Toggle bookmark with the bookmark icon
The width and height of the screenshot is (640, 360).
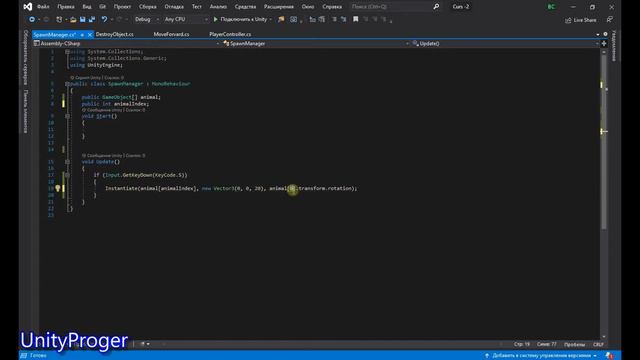356,19
